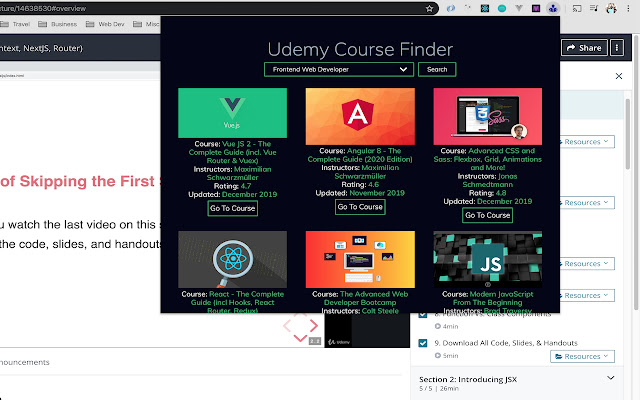Go to previous slide with the left arrow
This screenshot has width=640, height=400.
287,326
